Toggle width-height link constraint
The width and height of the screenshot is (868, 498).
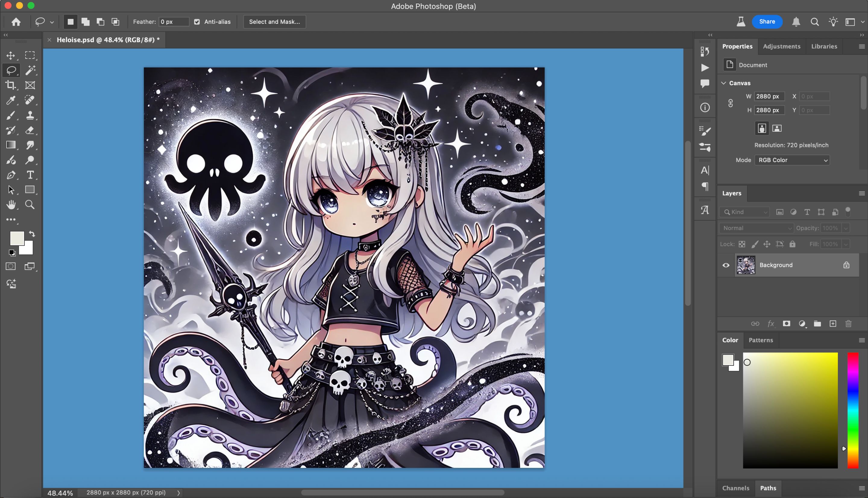point(731,103)
